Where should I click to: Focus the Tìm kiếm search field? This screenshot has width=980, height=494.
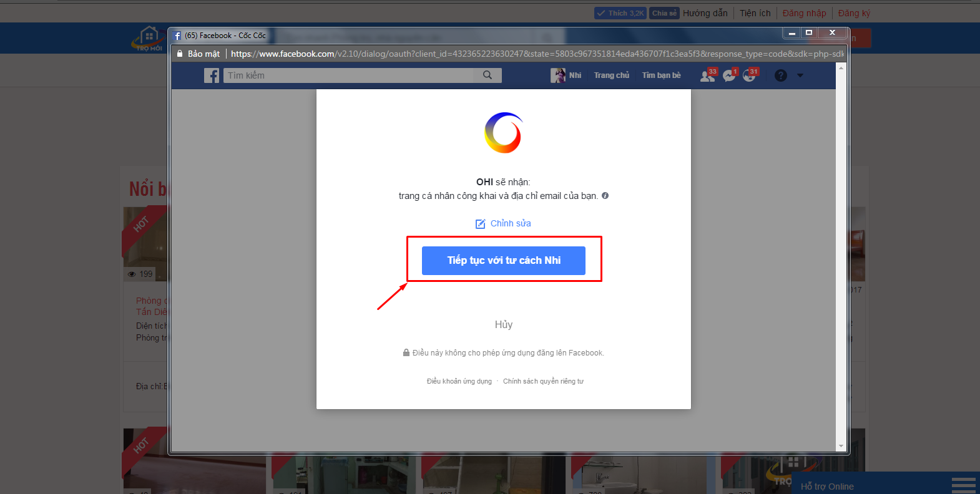(x=349, y=75)
